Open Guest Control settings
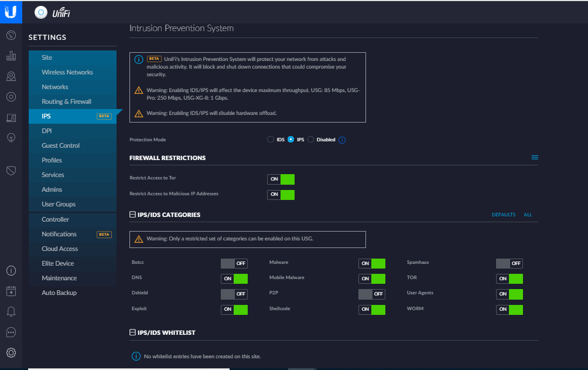 click(73, 145)
